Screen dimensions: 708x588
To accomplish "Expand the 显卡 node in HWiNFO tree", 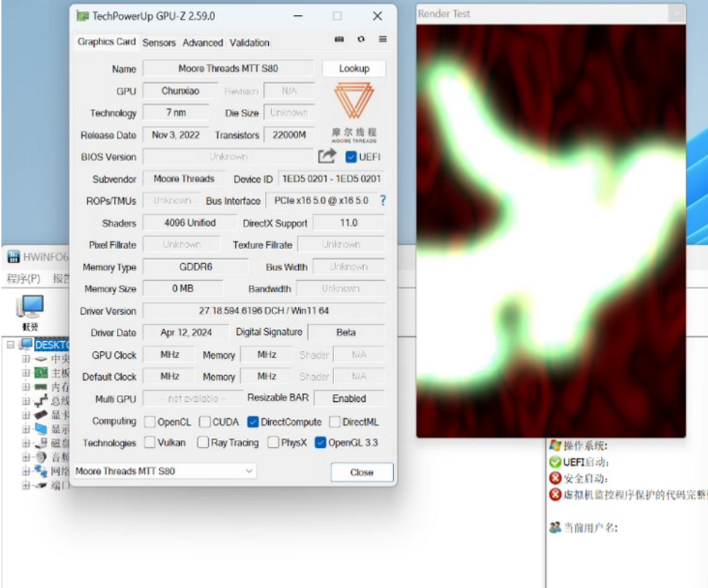I will point(26,415).
